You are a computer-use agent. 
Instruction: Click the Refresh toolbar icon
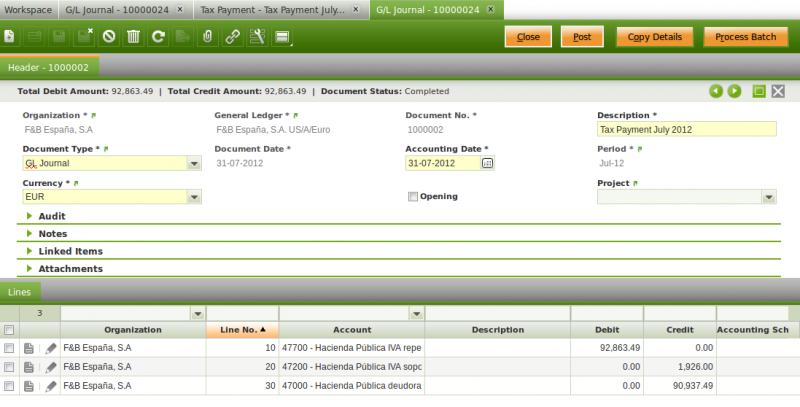pos(157,37)
